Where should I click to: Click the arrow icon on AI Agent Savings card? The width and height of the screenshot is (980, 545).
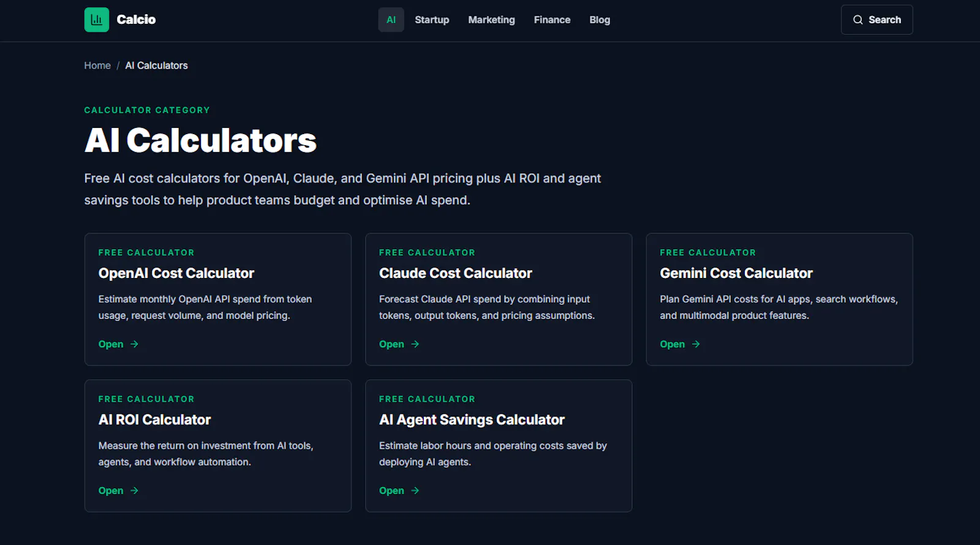point(415,491)
